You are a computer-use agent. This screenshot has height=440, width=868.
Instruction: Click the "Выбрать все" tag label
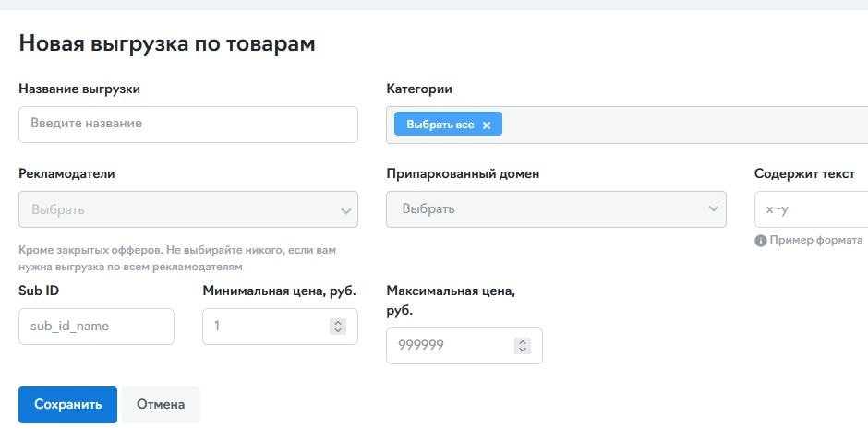pos(440,125)
